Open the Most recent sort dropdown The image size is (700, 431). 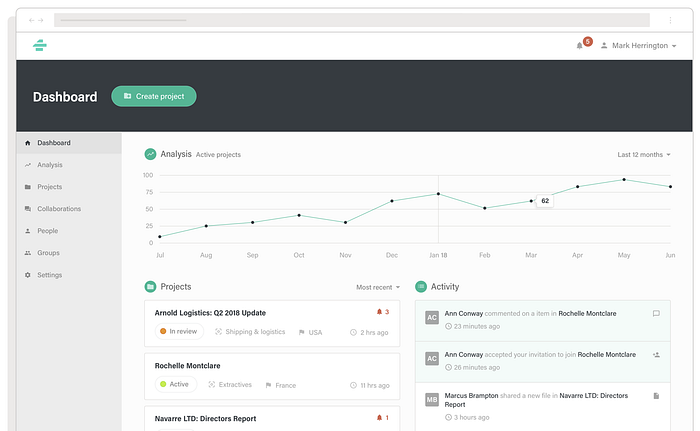point(378,287)
